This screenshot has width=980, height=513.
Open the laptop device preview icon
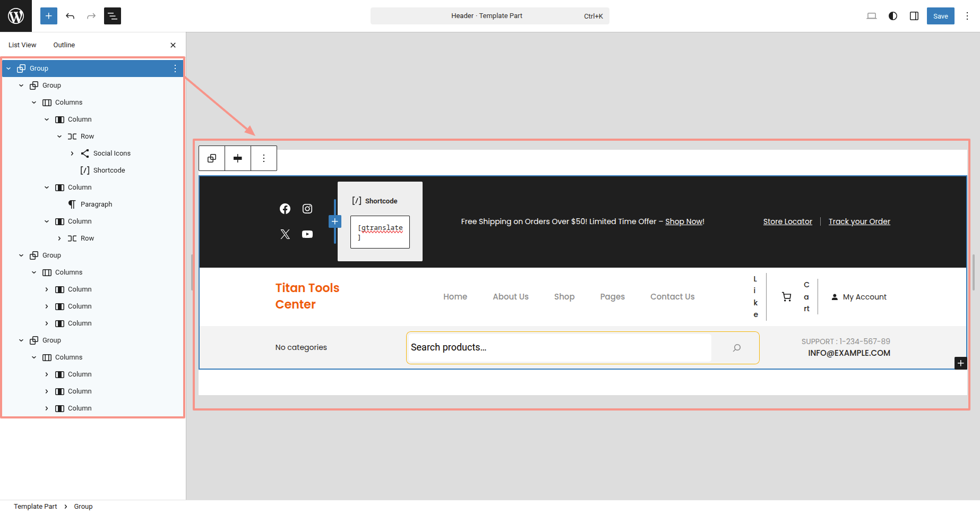[x=871, y=16]
